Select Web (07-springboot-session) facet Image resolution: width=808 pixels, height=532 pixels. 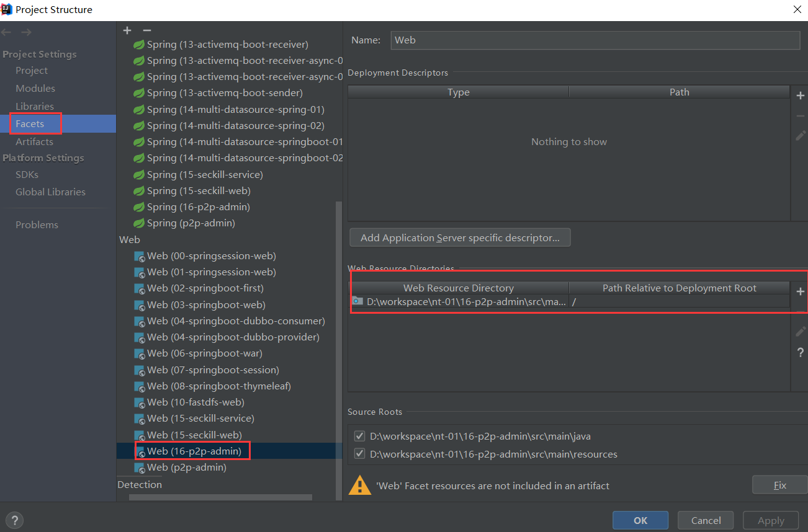click(x=213, y=370)
